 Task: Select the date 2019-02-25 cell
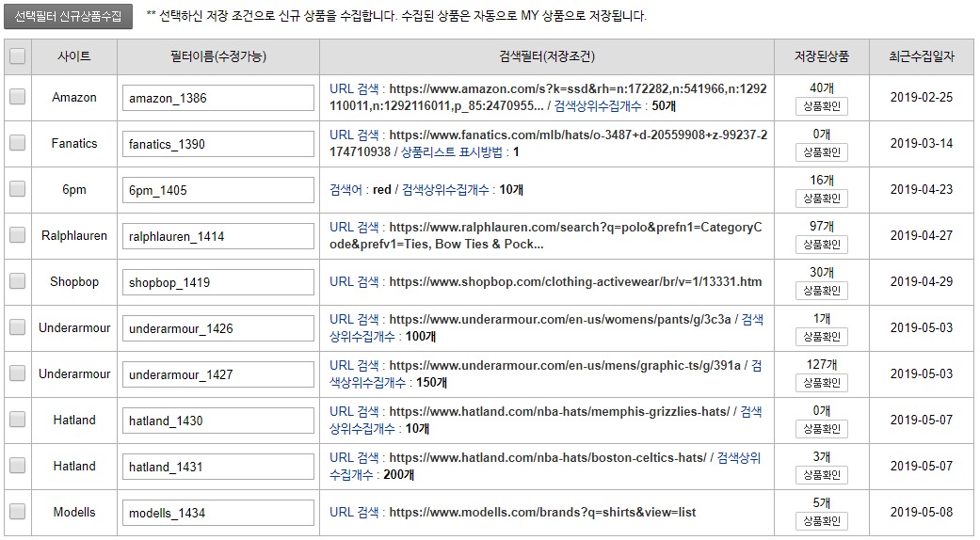922,98
